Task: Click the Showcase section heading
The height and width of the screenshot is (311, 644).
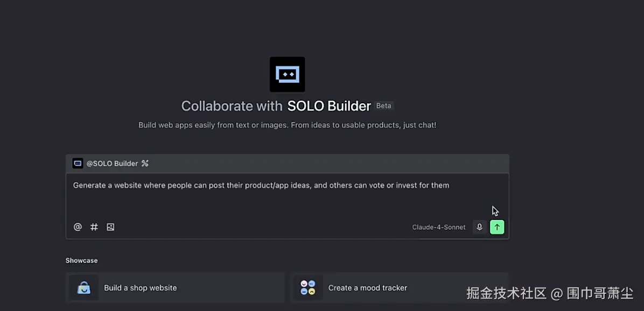Action: (x=81, y=260)
